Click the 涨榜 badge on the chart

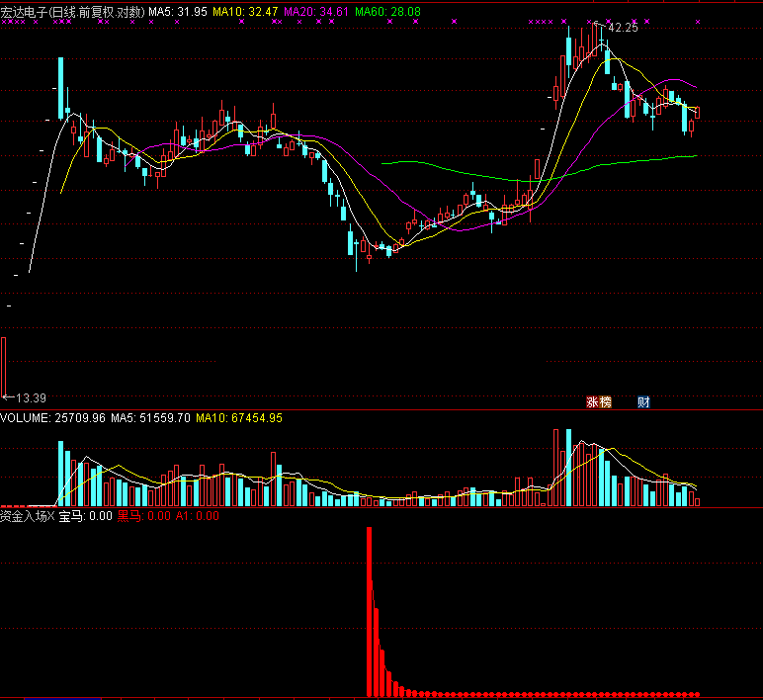[x=599, y=402]
